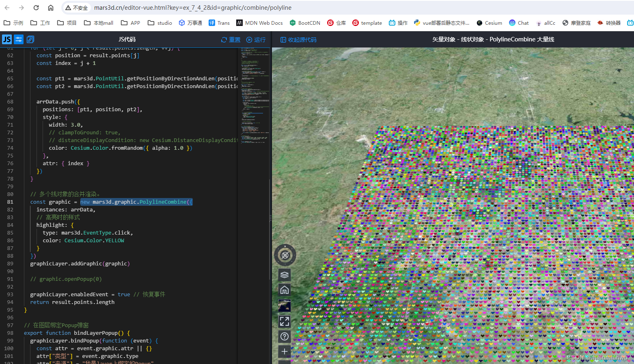Toggle fullscreen mode on the map viewer
This screenshot has height=364, width=634.
click(x=284, y=321)
